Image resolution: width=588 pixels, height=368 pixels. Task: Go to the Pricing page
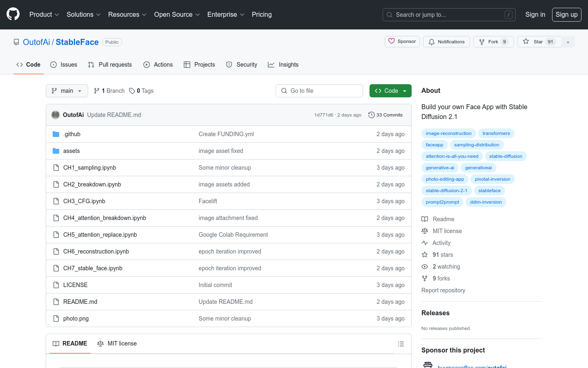[x=262, y=14]
